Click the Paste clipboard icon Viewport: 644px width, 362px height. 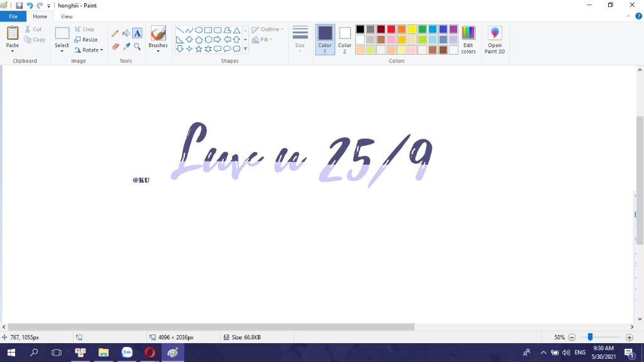[x=13, y=33]
